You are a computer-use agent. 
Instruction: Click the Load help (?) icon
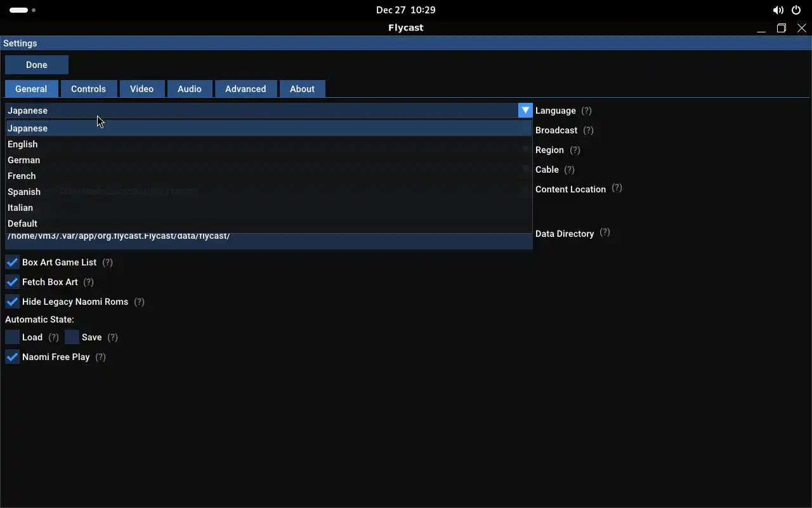[x=53, y=337]
